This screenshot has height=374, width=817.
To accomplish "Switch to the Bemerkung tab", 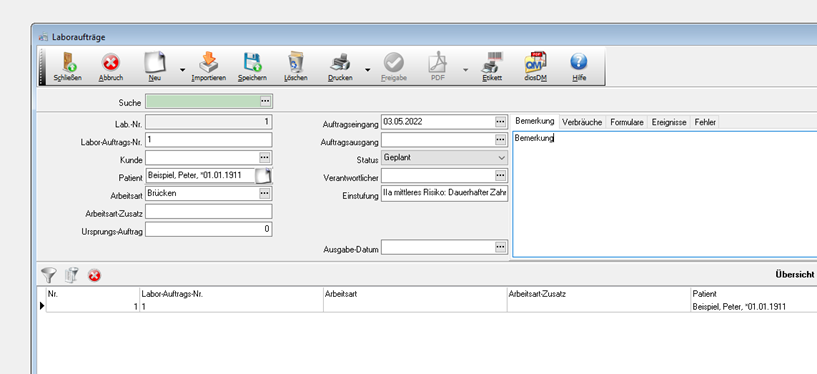I will [x=534, y=121].
